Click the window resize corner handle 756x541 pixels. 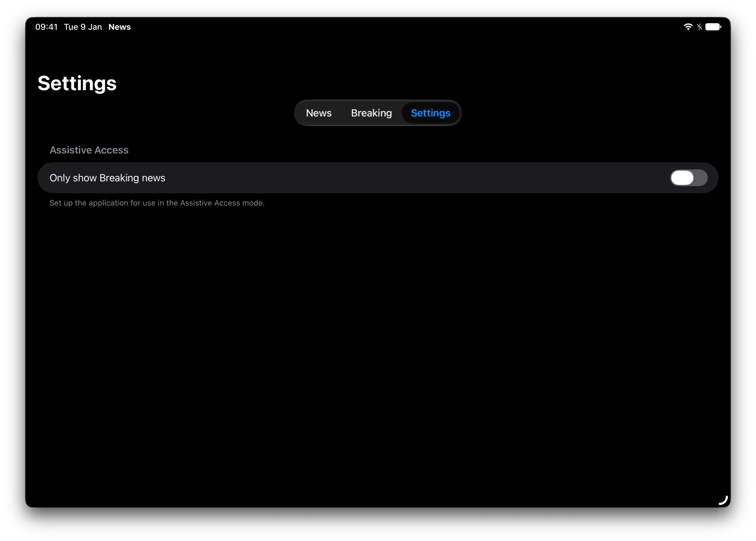coord(723,500)
